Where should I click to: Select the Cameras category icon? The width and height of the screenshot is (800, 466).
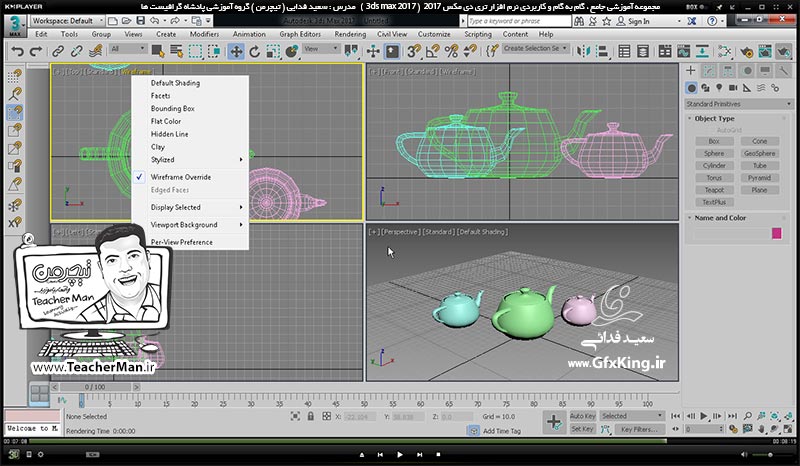pyautogui.click(x=733, y=88)
